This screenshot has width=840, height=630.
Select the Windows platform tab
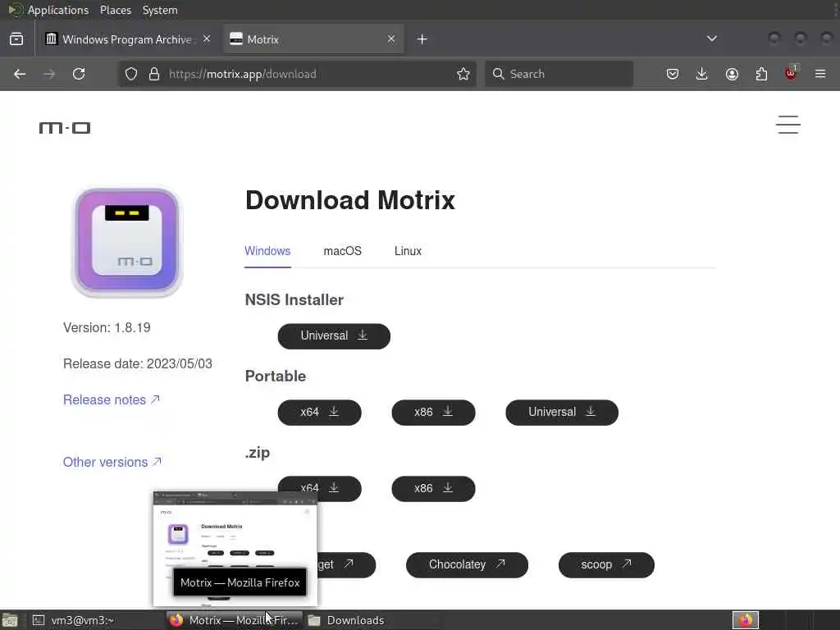click(267, 251)
